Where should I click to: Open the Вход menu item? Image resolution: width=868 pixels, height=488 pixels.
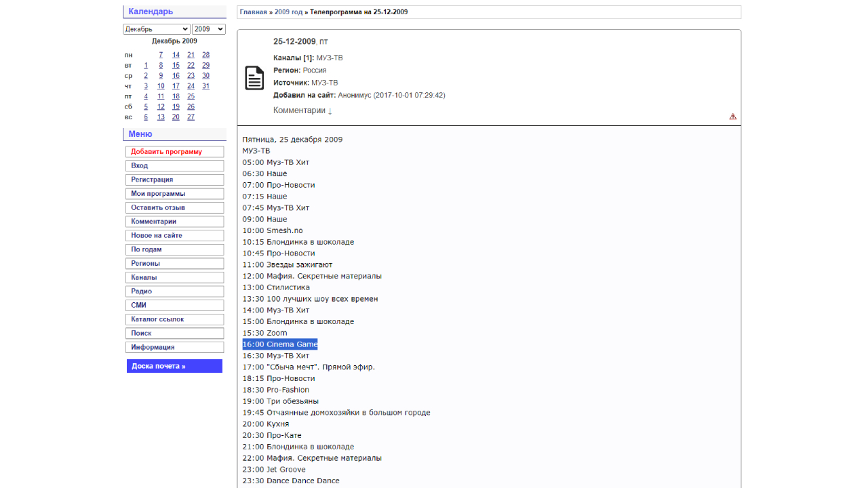tap(174, 165)
